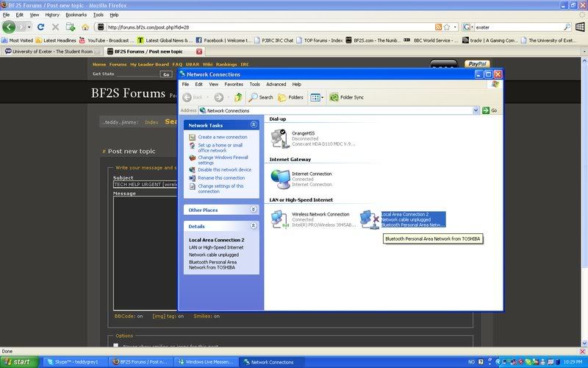Open the YouTube - Broadcast bookmark
This screenshot has width=588, height=368.
coord(106,40)
